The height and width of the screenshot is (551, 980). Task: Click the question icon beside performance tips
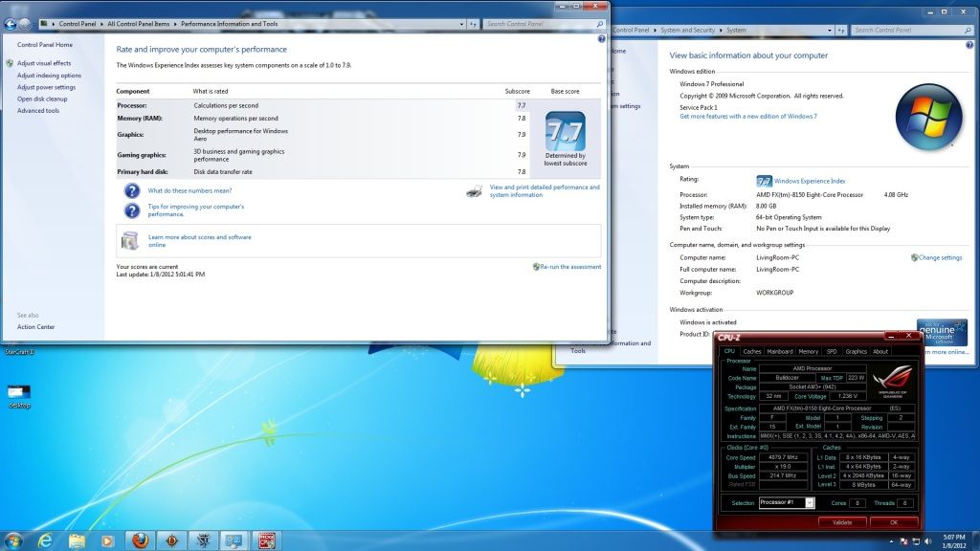click(132, 210)
